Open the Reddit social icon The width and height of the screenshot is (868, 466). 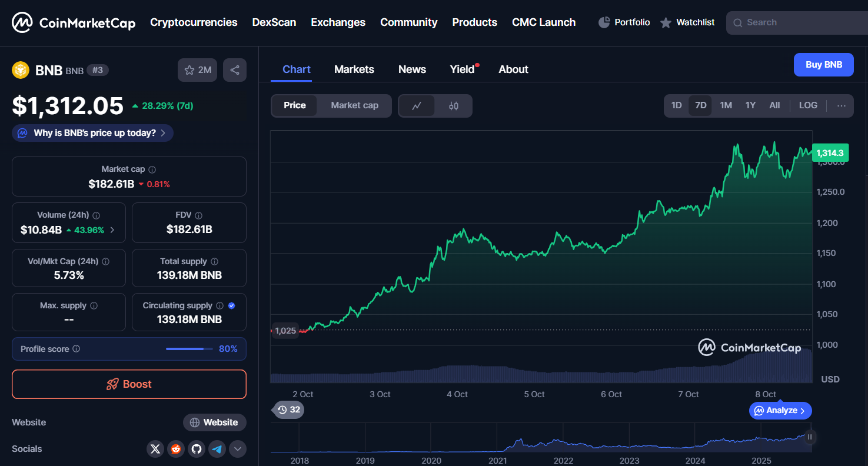[x=175, y=449]
